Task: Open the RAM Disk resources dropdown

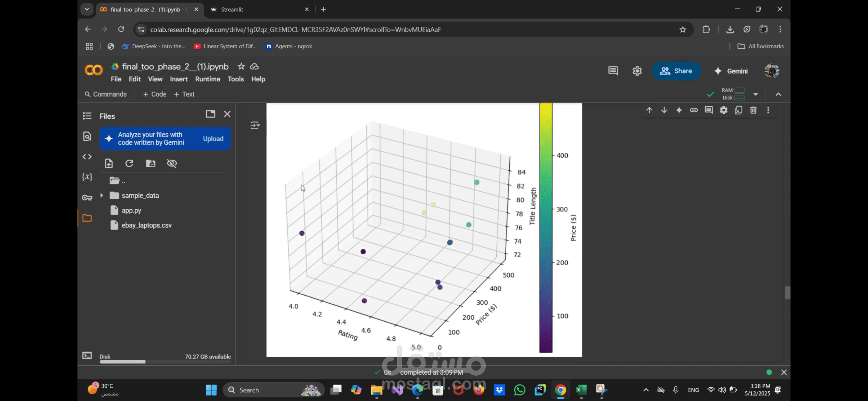Action: pos(756,94)
